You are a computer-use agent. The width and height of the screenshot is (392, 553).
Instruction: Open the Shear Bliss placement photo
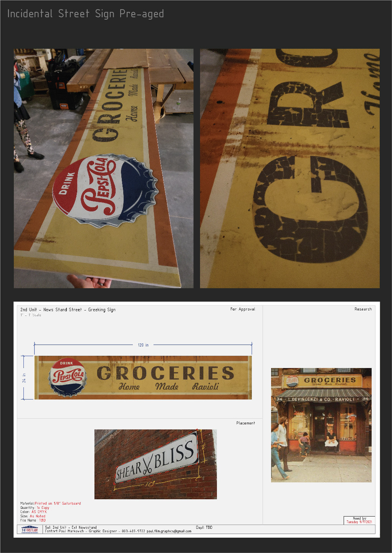(x=155, y=464)
